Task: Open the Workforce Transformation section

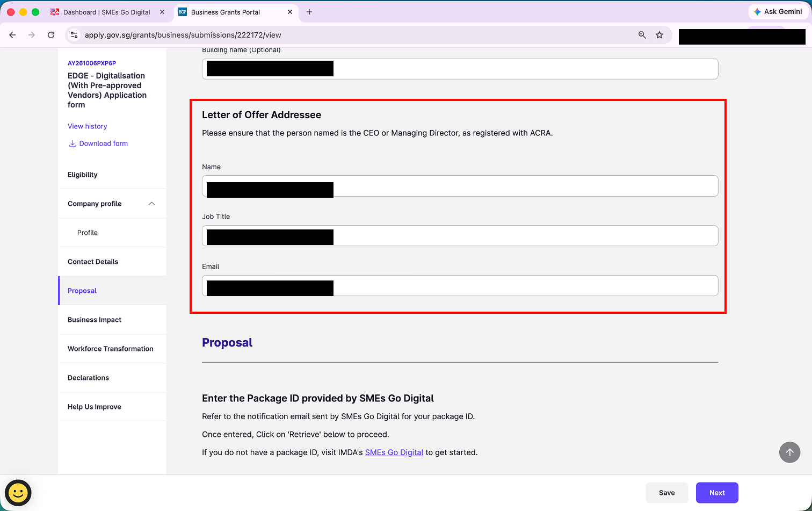Action: coord(112,349)
